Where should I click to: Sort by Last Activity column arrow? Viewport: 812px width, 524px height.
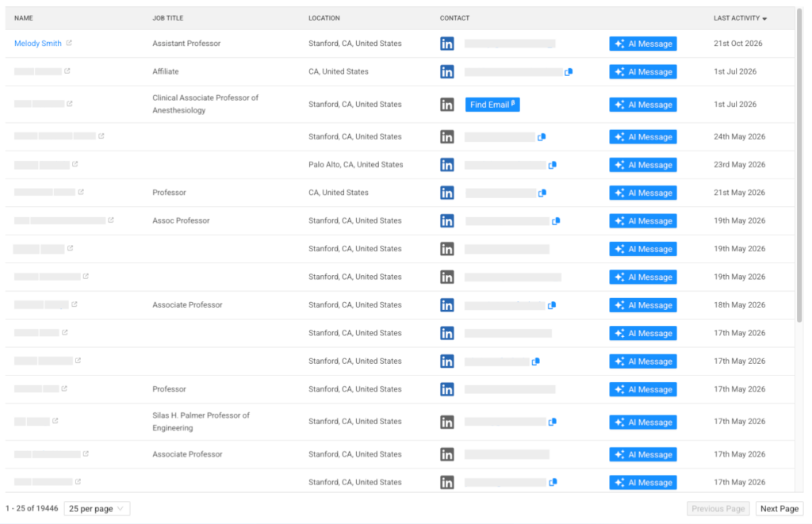point(764,19)
